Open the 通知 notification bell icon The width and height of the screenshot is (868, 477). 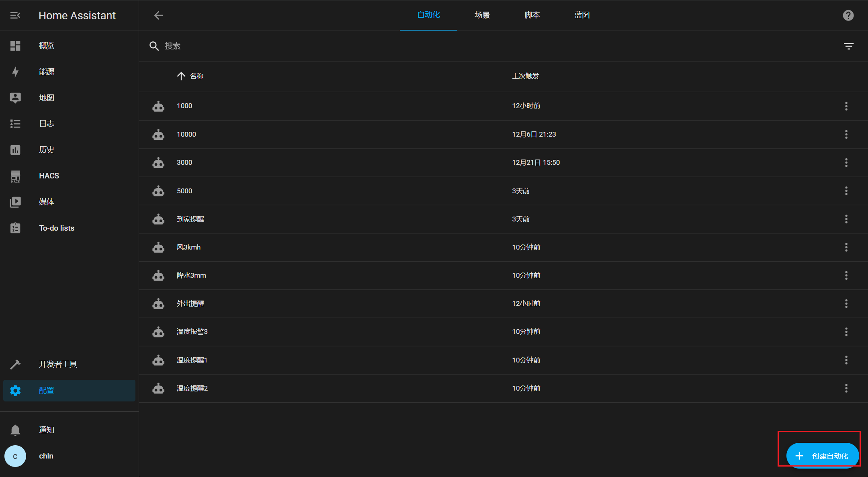click(15, 430)
